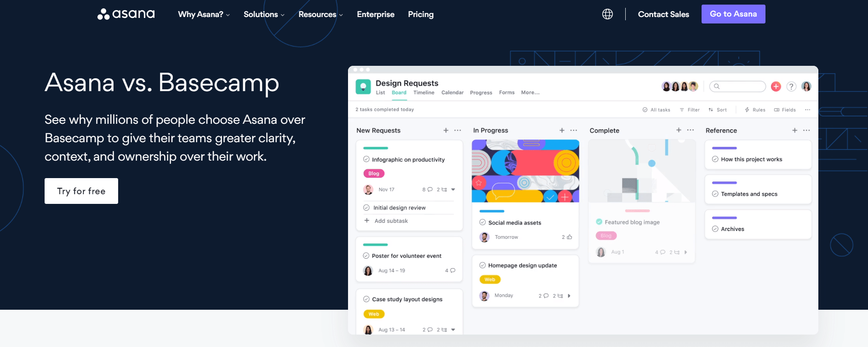Add a task to New Requests column

click(x=446, y=130)
